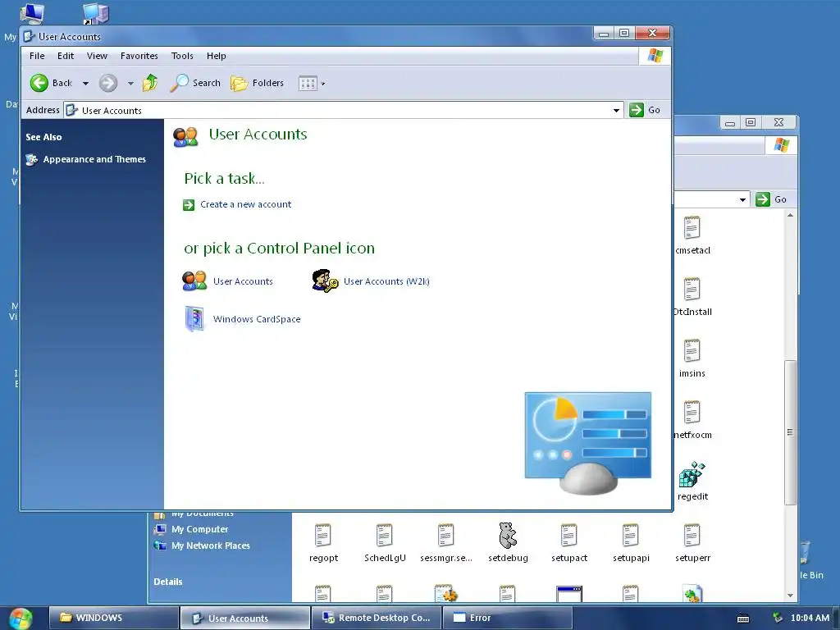Select the sessmgr.se... file icon

(445, 535)
